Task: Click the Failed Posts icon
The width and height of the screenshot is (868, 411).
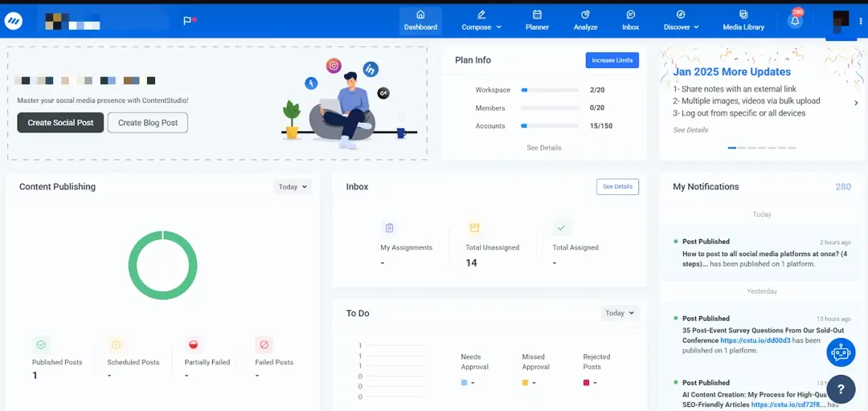Action: [264, 344]
